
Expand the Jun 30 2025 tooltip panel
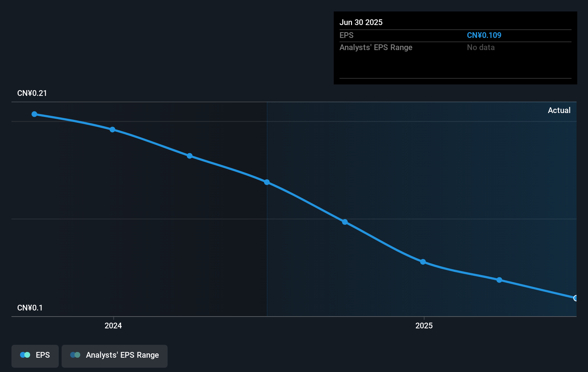click(361, 22)
